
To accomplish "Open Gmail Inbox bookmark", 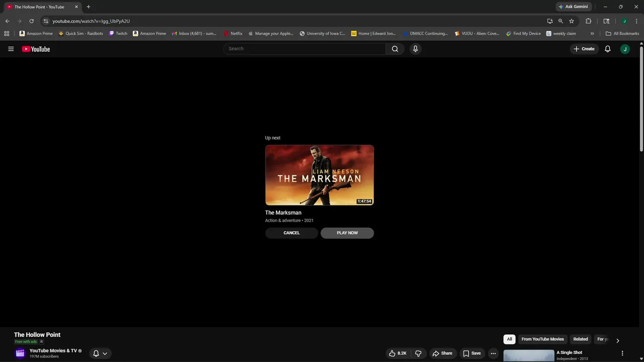I will pos(194,34).
